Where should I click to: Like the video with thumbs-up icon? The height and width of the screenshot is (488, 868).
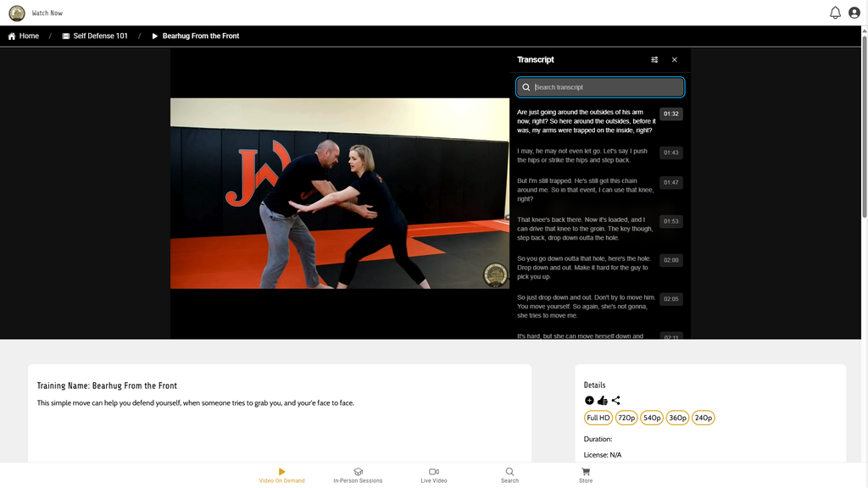click(x=603, y=401)
